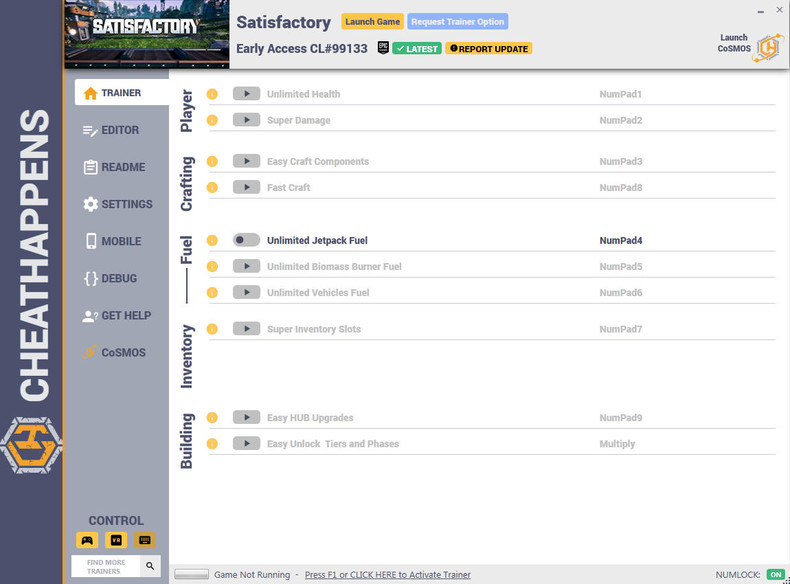Click the Epic Games store badge icon
This screenshot has height=584, width=790.
pos(383,48)
